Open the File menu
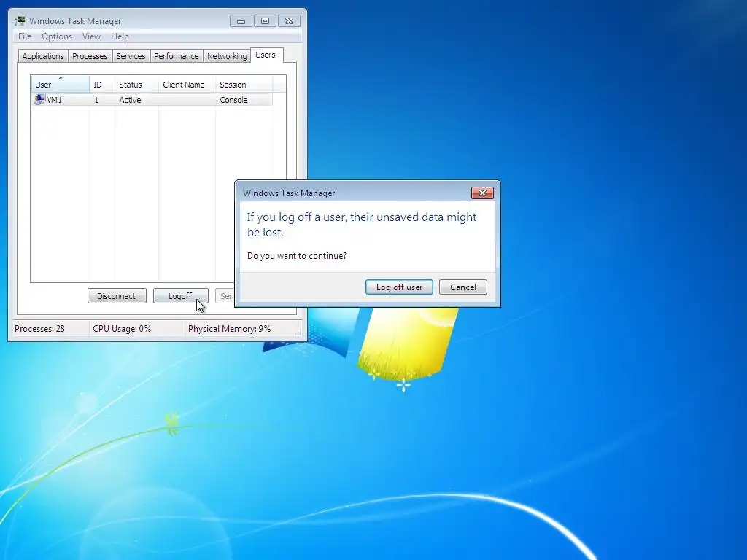This screenshot has height=560, width=747. tap(25, 36)
